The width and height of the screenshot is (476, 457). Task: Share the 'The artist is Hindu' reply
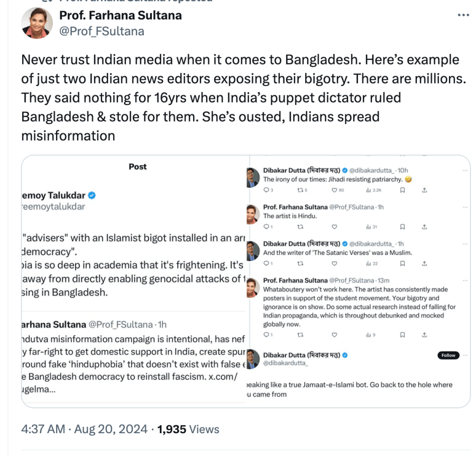(424, 227)
